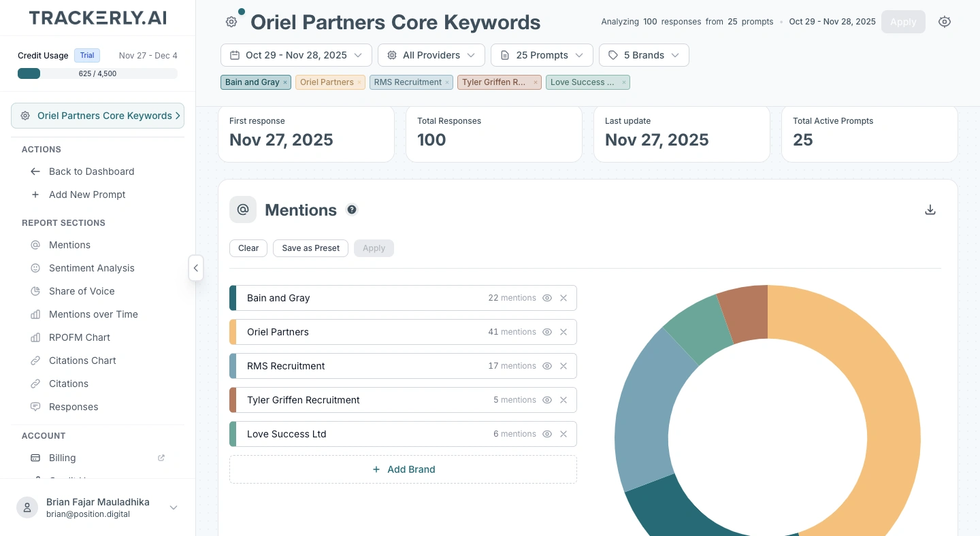This screenshot has width=980, height=536.
Task: Expand the All Providers dropdown
Action: coord(431,55)
